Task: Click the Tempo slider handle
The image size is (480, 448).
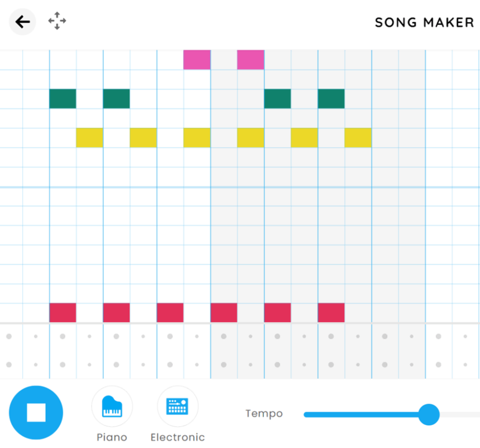Action: [x=428, y=414]
